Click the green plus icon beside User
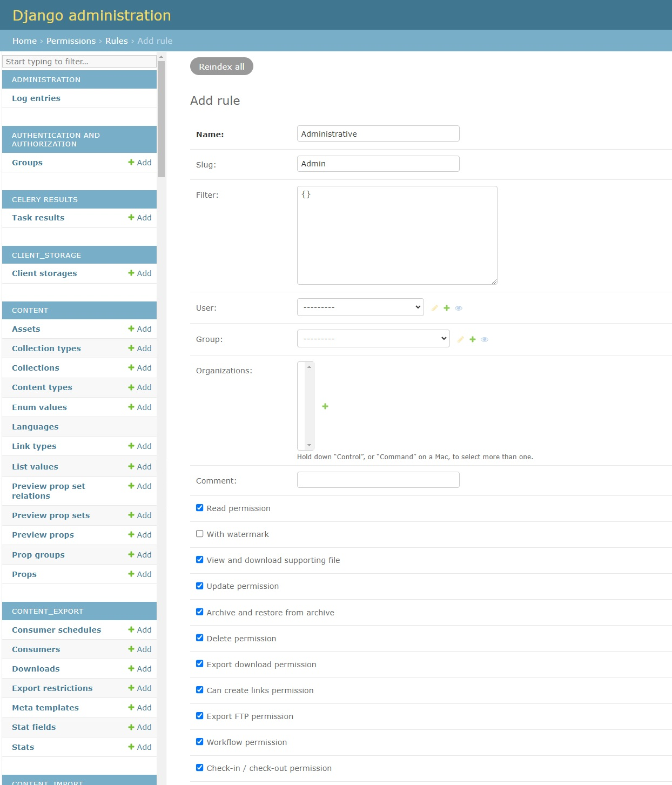Image resolution: width=672 pixels, height=785 pixels. [x=447, y=308]
